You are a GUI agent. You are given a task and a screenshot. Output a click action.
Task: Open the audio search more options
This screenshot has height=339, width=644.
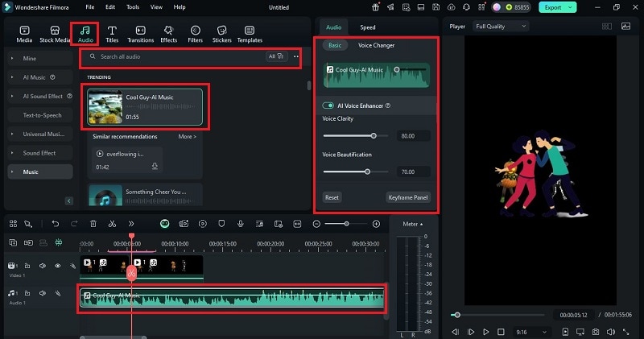click(x=296, y=56)
